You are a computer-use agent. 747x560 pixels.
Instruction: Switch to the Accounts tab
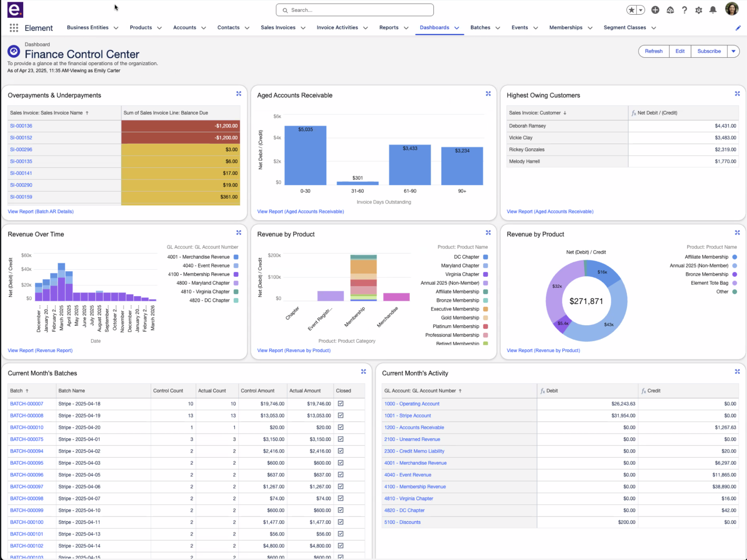pos(184,28)
